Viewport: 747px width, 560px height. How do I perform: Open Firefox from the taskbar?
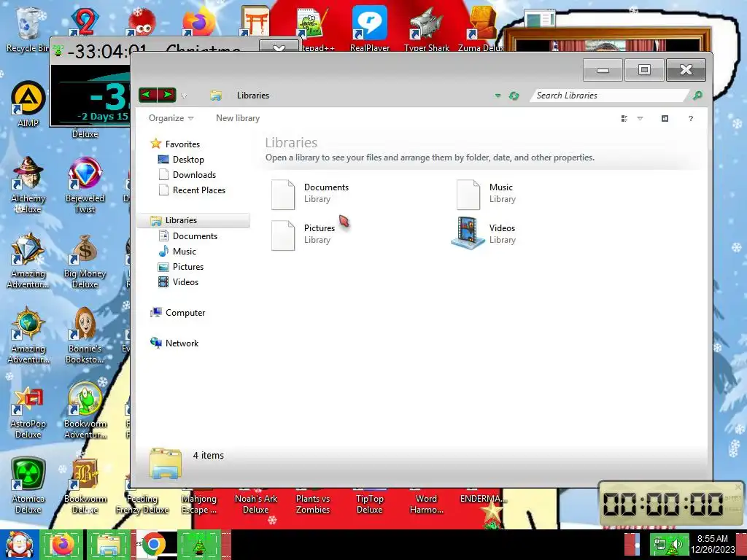(x=61, y=545)
